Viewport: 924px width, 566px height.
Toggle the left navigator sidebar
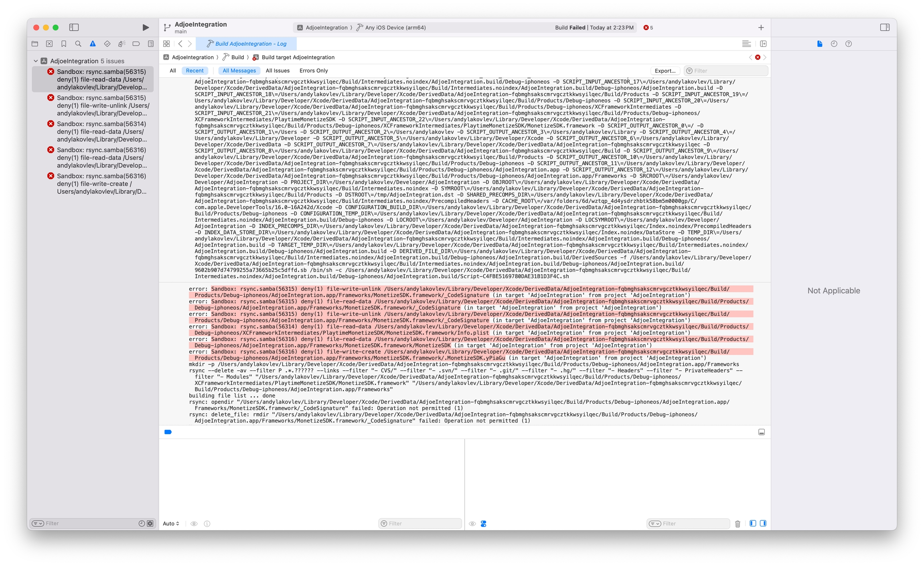[x=74, y=27]
